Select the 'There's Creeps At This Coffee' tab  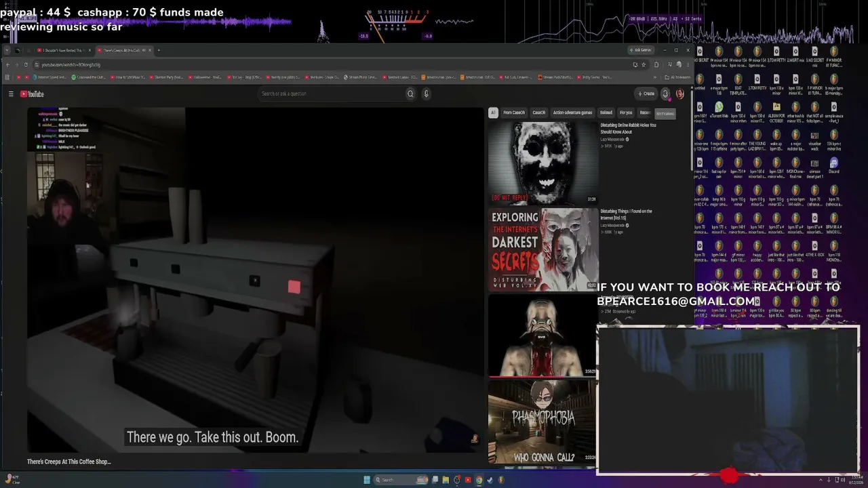coord(123,50)
